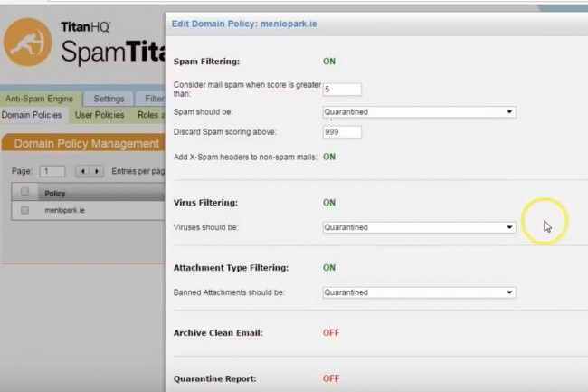This screenshot has height=392, width=588.
Task: Check the select-all Policy header checkbox
Action: tap(25, 192)
